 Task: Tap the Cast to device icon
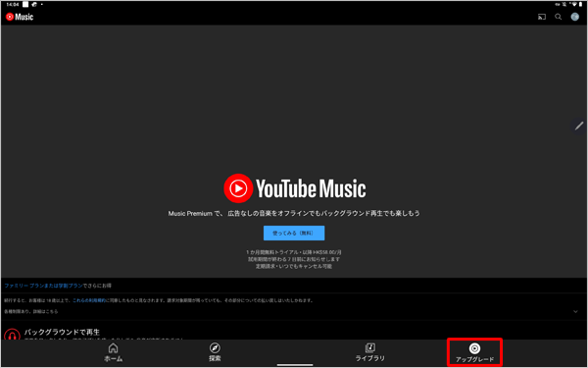point(542,17)
